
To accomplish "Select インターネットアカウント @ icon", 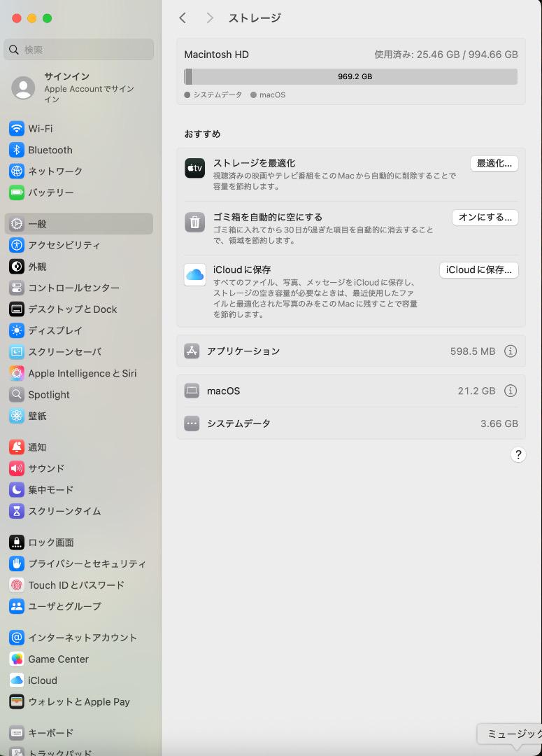I will pyautogui.click(x=16, y=638).
